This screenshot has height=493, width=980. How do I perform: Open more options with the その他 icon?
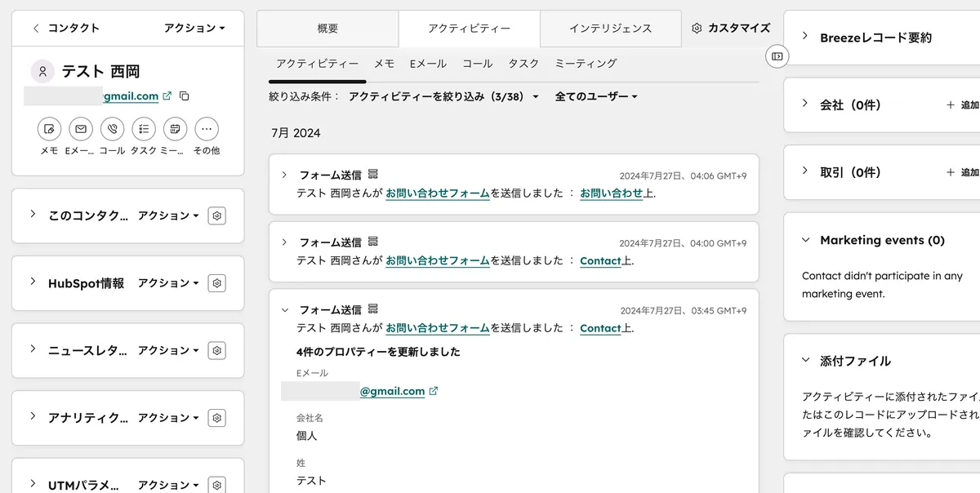(206, 129)
